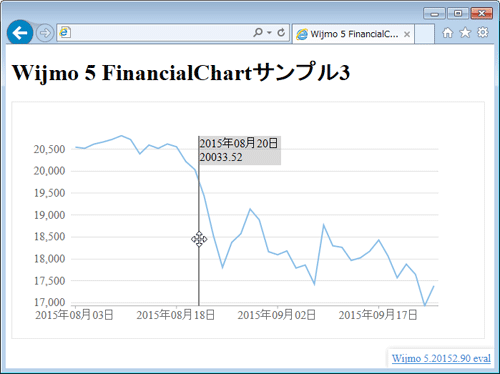Click the search magnifier icon in address bar
500x374 pixels.
coord(258,32)
